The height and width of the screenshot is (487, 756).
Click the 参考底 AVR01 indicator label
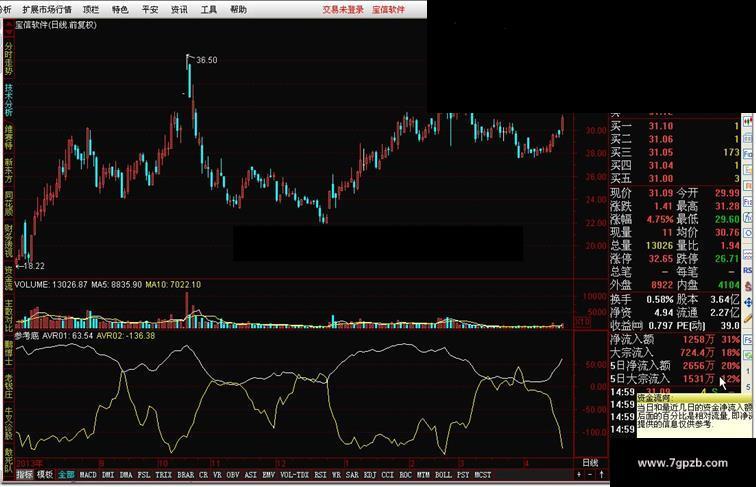(54, 336)
